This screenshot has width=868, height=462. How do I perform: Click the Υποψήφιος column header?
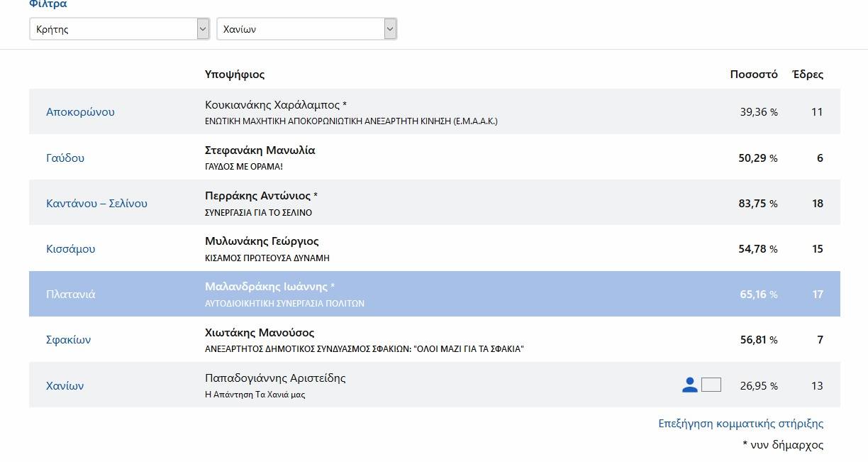tap(235, 75)
